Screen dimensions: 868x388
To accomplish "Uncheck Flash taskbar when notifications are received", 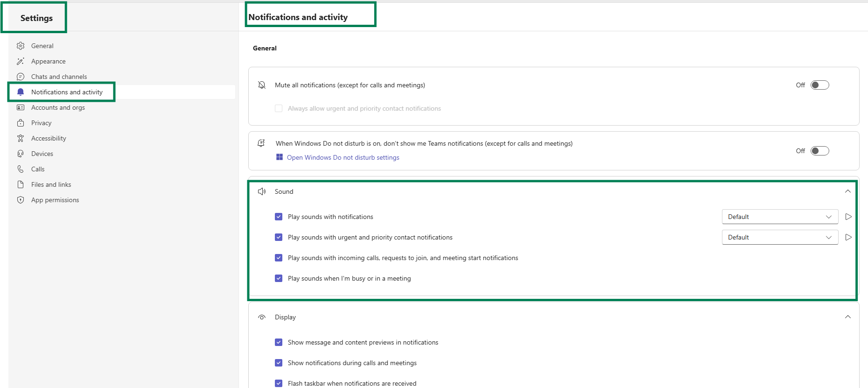I will (279, 383).
